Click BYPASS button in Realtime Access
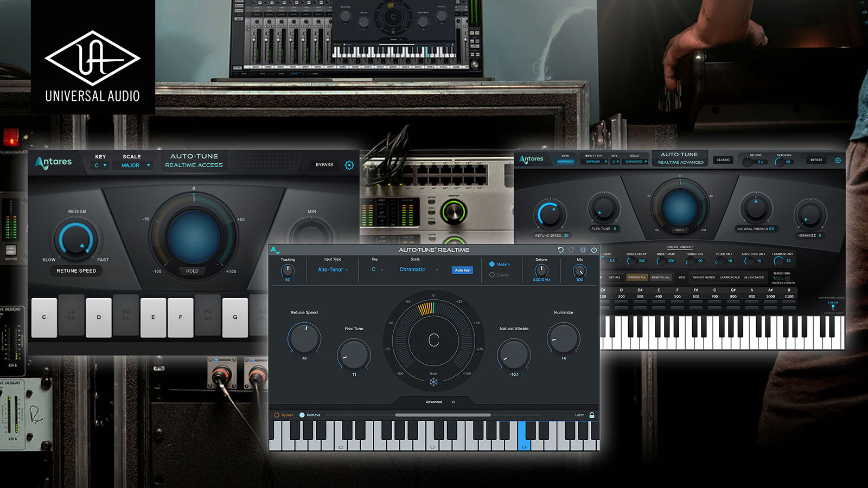Viewport: 868px width, 488px height. click(x=324, y=165)
